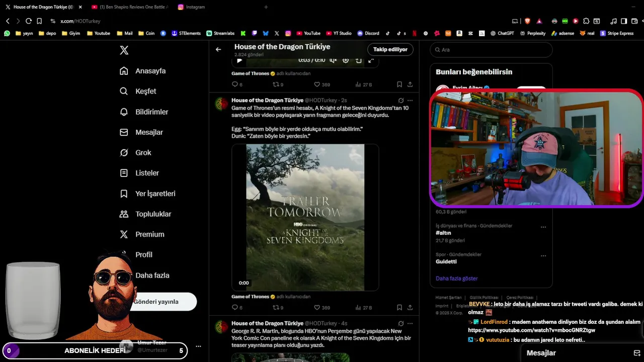Like the Trailer Tomorrow tweet
The height and width of the screenshot is (362, 644).
[322, 308]
